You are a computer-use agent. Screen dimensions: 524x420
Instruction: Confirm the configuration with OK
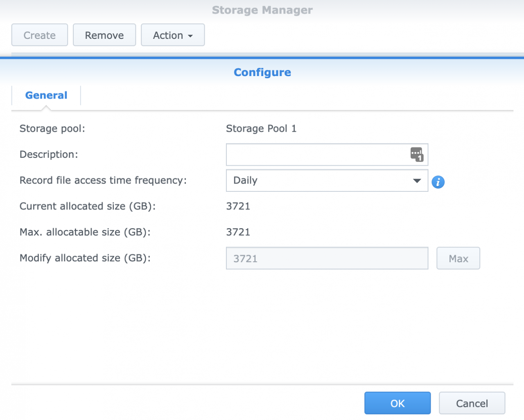(x=397, y=403)
